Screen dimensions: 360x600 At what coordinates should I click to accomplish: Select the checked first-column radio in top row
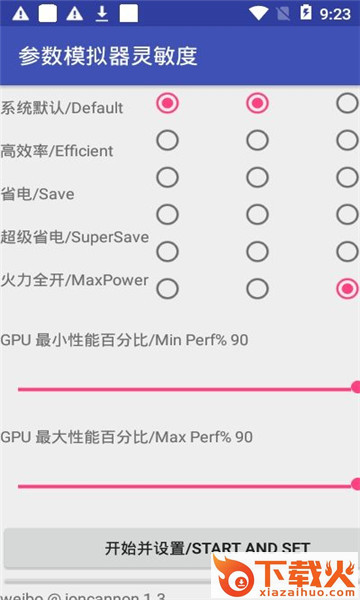pyautogui.click(x=167, y=103)
